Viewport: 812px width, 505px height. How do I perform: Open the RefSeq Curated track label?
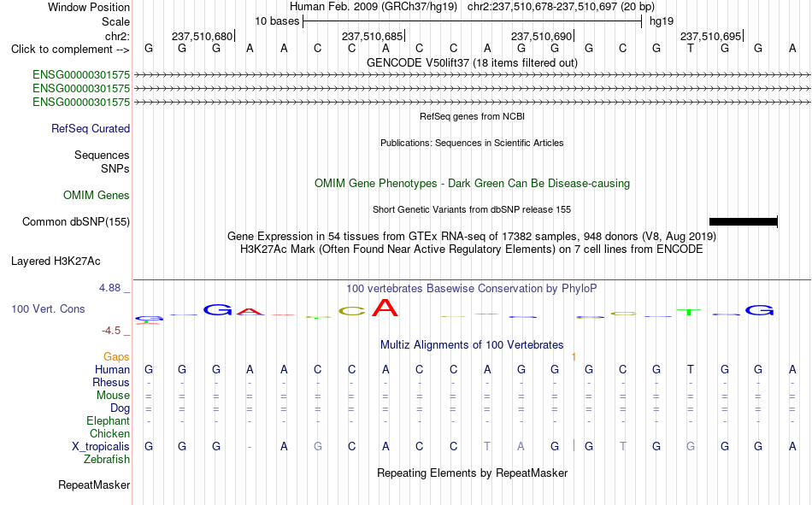coord(90,128)
